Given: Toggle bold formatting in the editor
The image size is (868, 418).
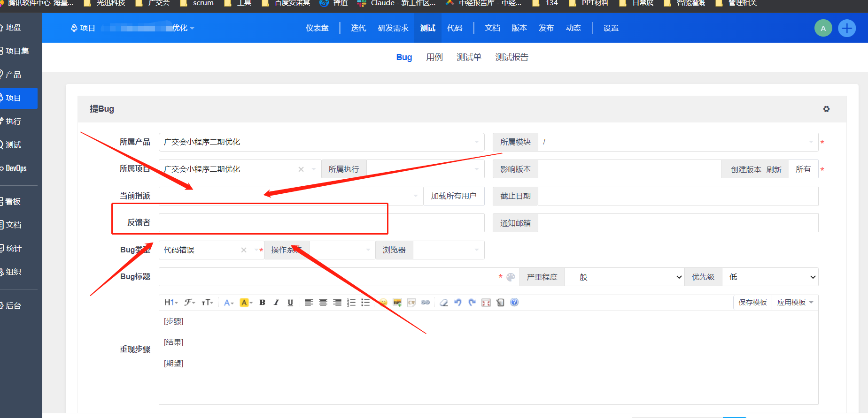Looking at the screenshot, I should 262,303.
